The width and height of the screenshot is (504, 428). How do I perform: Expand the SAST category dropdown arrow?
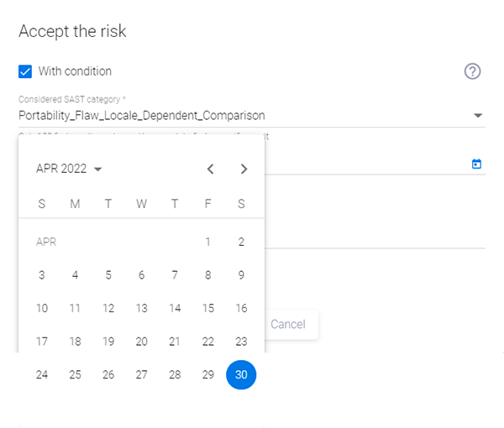coord(478,115)
